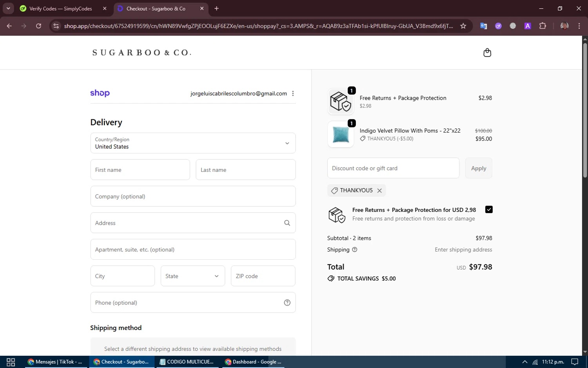
Task: Open Dashboard - Google taskbar window
Action: coord(253,362)
